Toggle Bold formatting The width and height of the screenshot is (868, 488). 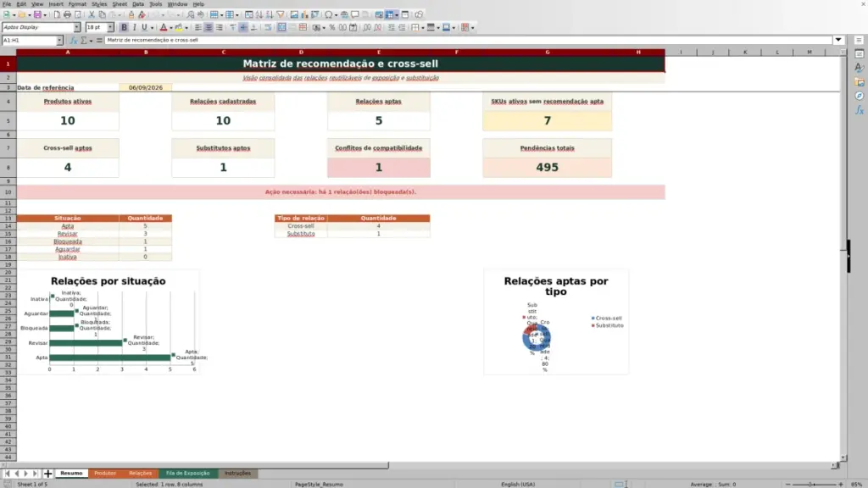click(124, 28)
